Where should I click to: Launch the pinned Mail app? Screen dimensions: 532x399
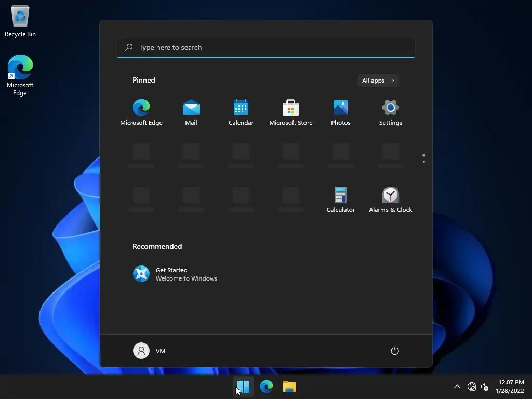[x=191, y=112]
